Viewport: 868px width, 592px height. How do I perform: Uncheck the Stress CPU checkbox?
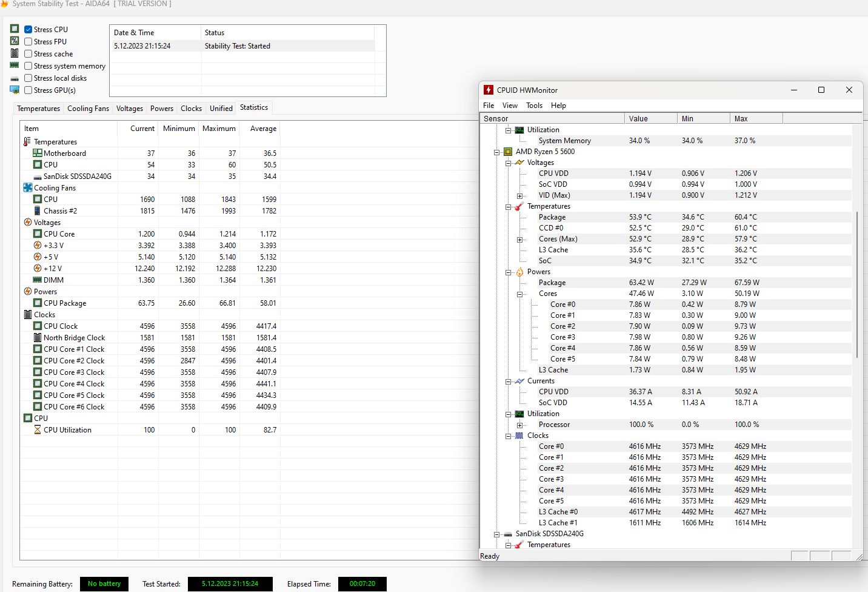tap(28, 29)
